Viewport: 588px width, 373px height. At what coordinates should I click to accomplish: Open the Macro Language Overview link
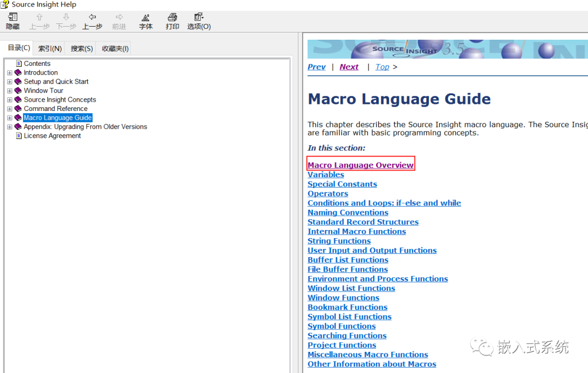click(x=361, y=165)
